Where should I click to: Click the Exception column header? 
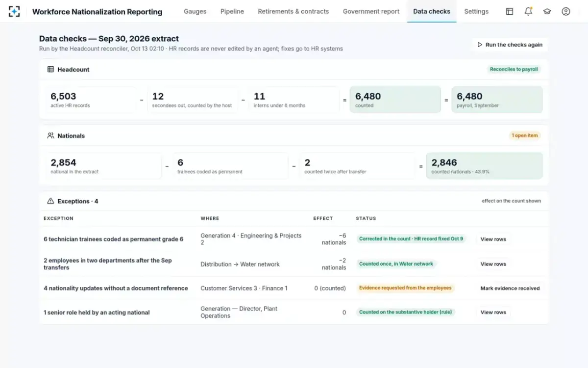click(x=58, y=218)
